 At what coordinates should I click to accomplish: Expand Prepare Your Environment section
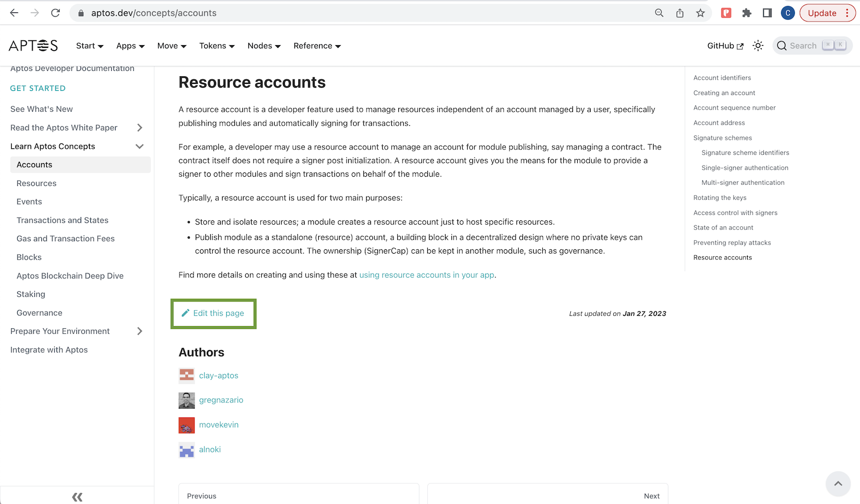coord(140,332)
